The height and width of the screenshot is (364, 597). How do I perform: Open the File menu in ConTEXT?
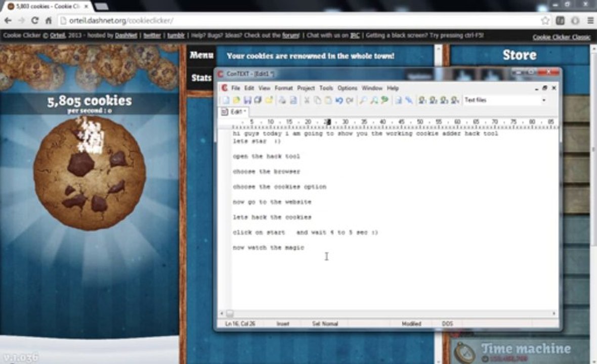click(x=236, y=88)
